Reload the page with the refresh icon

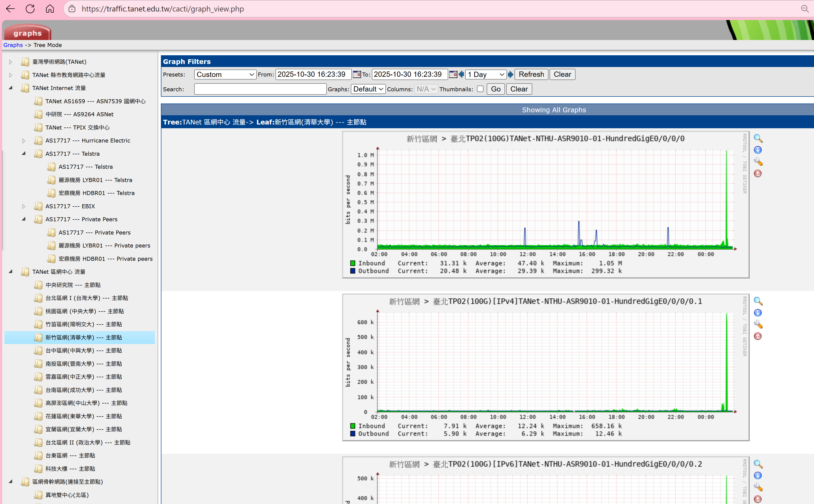coord(30,9)
